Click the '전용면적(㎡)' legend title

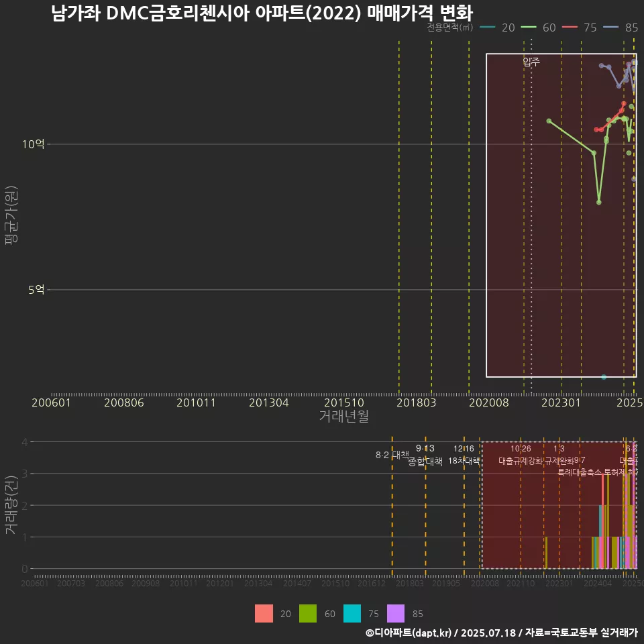pos(449,28)
